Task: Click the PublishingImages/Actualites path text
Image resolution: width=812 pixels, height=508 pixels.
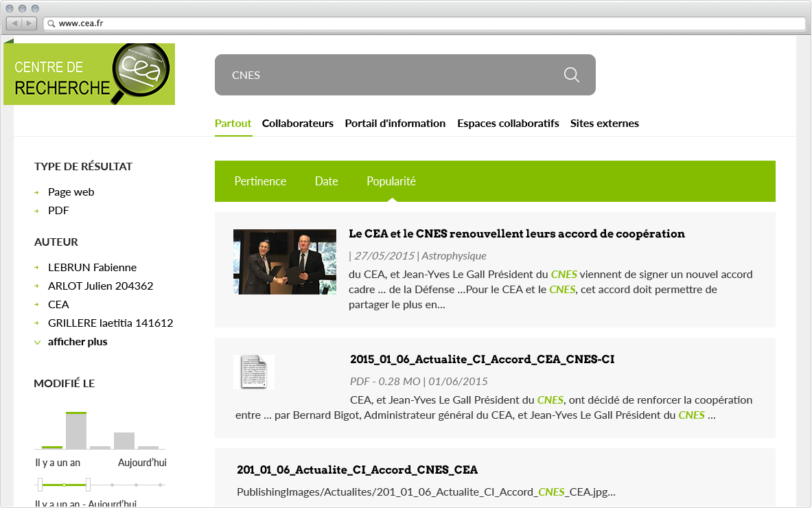Action: (426, 492)
